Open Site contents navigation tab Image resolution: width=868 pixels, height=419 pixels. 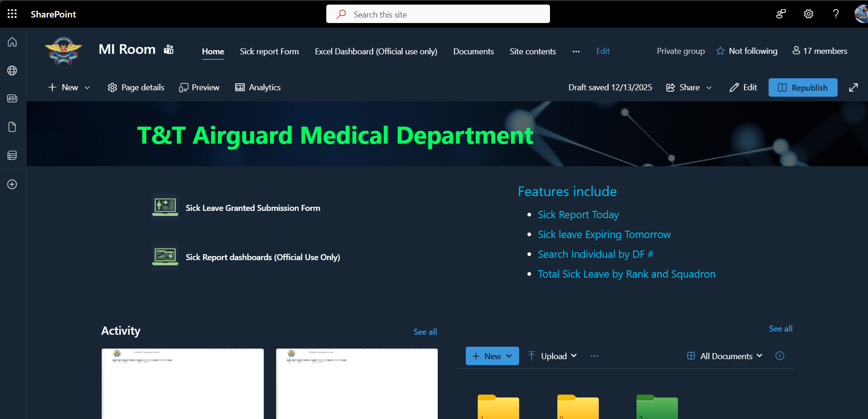click(533, 52)
